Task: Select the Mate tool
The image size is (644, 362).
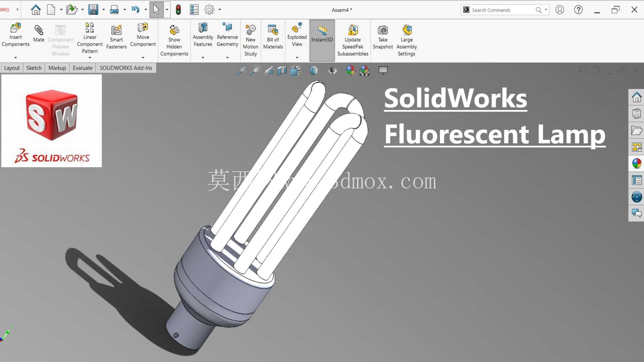Action: pos(39,34)
